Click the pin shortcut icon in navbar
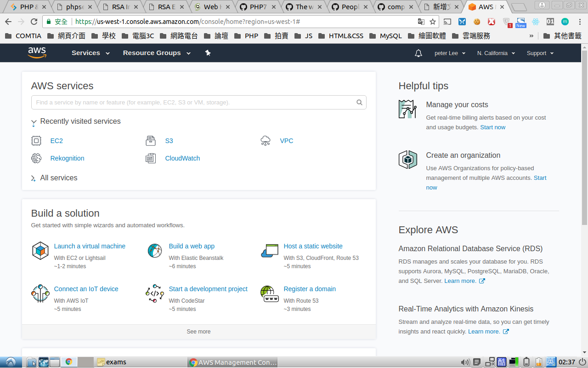Viewport: 588px width, 368px height. (208, 53)
